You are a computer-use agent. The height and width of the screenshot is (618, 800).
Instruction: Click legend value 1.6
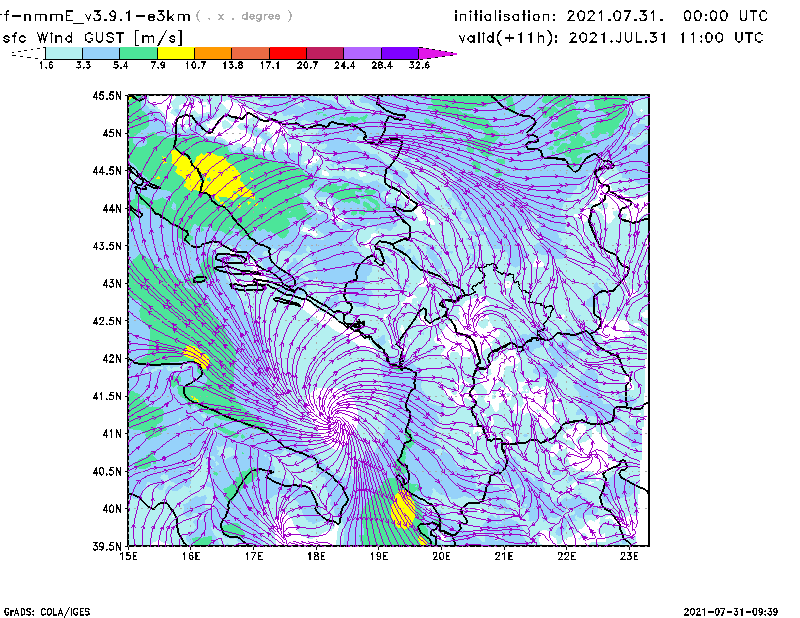tap(46, 65)
